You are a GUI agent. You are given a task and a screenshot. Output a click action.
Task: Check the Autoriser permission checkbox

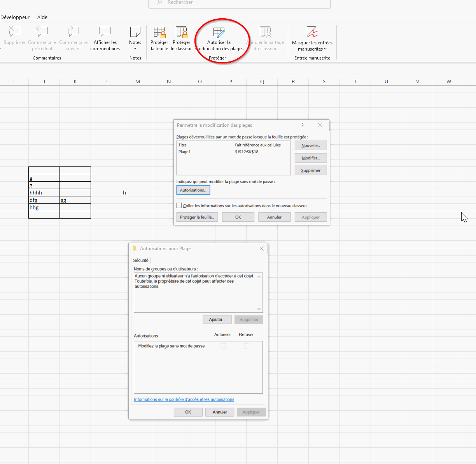pos(223,346)
